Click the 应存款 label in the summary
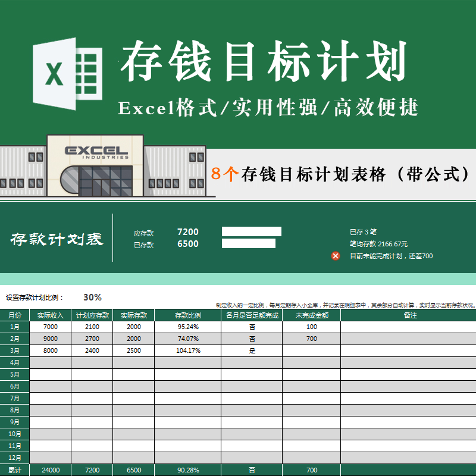The height and width of the screenshot is (476, 476). point(143,233)
